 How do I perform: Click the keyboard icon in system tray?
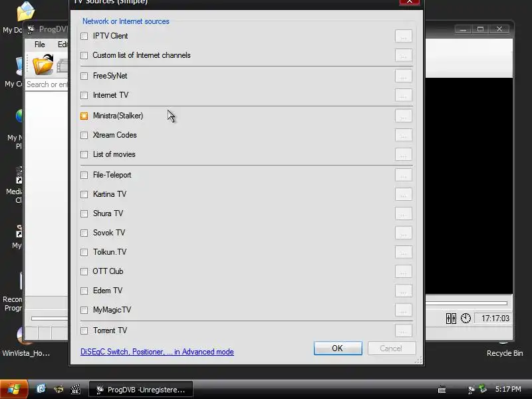coord(442,389)
